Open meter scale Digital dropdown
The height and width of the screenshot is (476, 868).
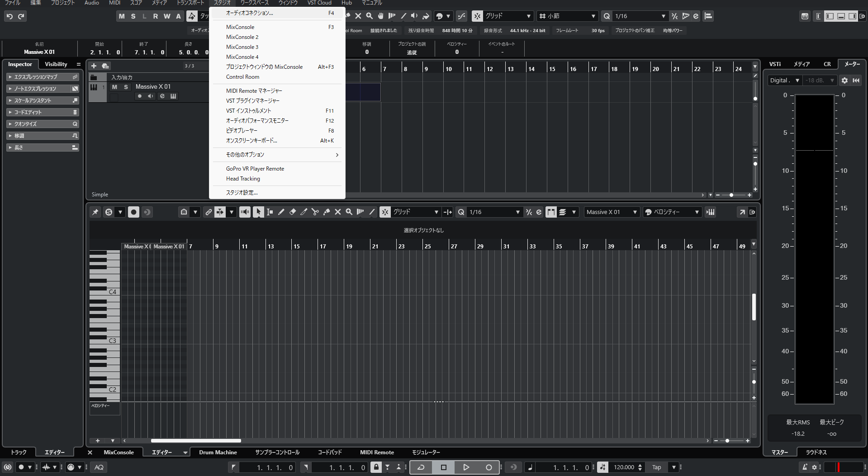coord(784,80)
